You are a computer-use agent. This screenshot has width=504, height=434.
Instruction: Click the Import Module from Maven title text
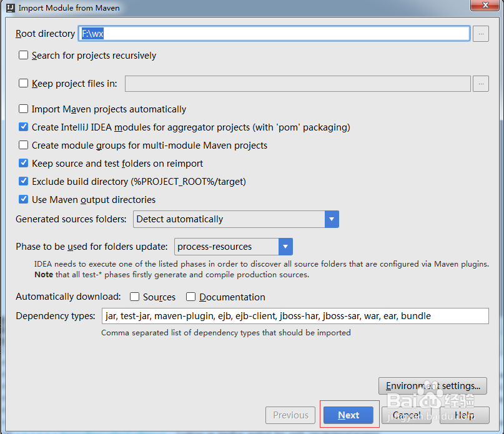[x=69, y=7]
